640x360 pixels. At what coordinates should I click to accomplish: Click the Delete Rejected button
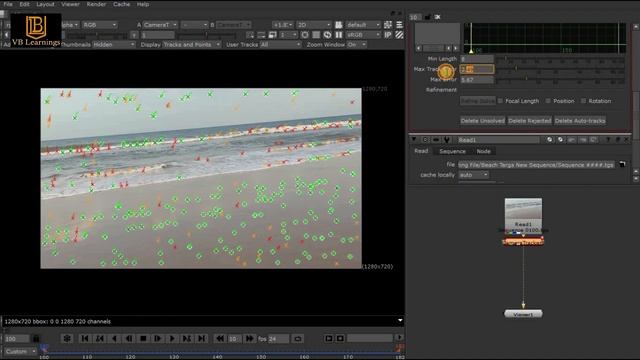point(529,121)
